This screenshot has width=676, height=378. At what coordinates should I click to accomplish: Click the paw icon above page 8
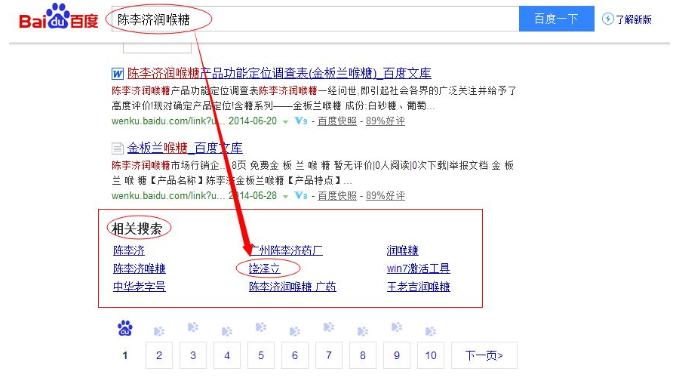[363, 331]
